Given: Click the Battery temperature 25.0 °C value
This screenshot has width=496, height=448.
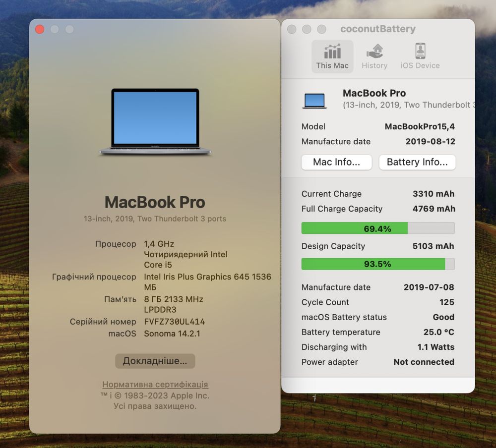Looking at the screenshot, I should click(439, 332).
